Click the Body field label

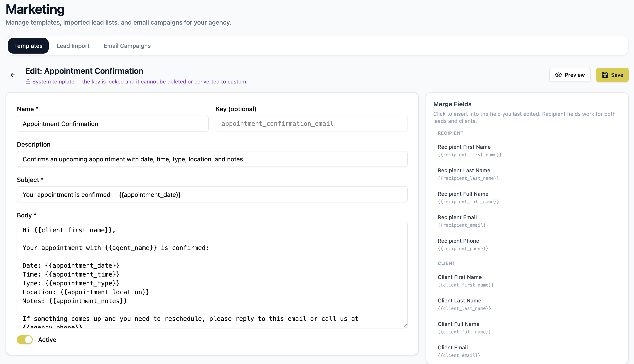coord(27,215)
